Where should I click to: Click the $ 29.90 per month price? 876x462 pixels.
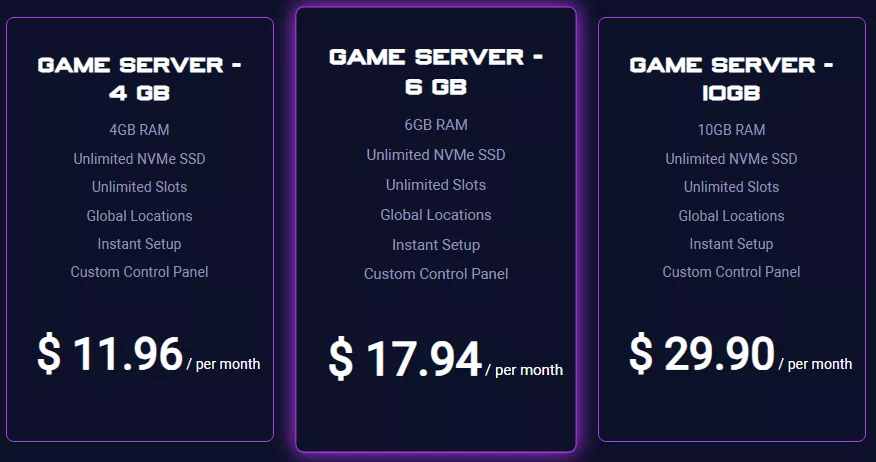coord(740,354)
